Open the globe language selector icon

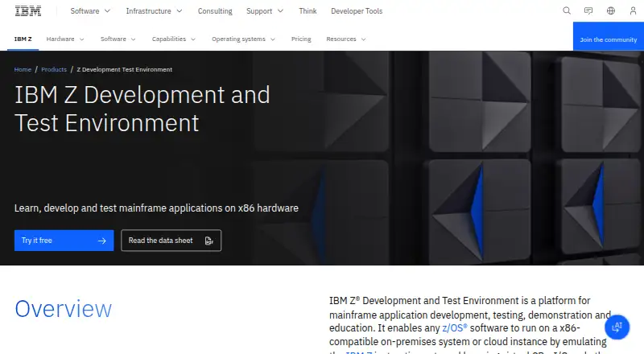(611, 10)
